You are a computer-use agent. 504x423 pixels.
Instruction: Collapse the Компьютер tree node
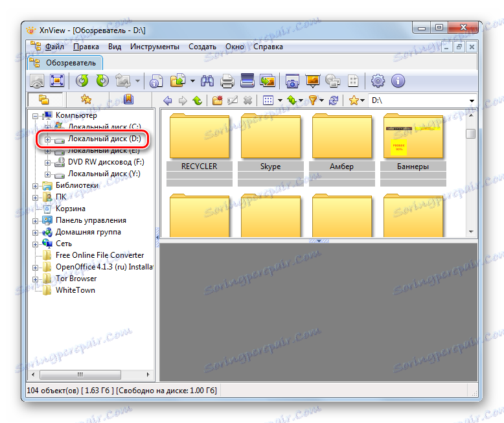pyautogui.click(x=36, y=117)
